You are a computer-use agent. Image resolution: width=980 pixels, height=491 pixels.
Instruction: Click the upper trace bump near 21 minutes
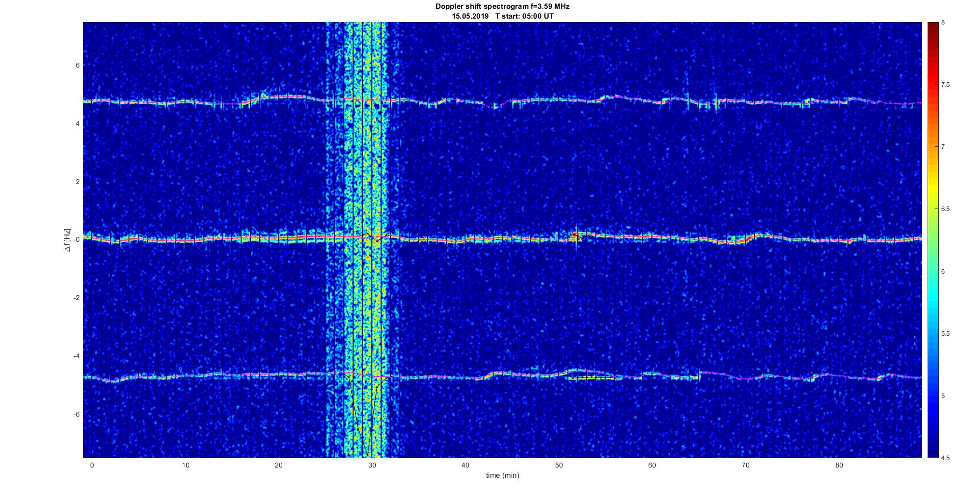[x=289, y=96]
